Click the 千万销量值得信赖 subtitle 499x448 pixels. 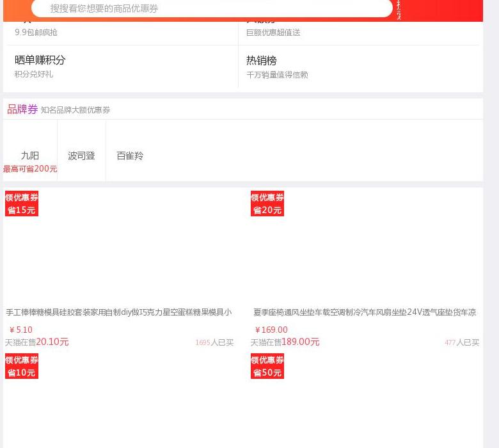click(x=277, y=75)
